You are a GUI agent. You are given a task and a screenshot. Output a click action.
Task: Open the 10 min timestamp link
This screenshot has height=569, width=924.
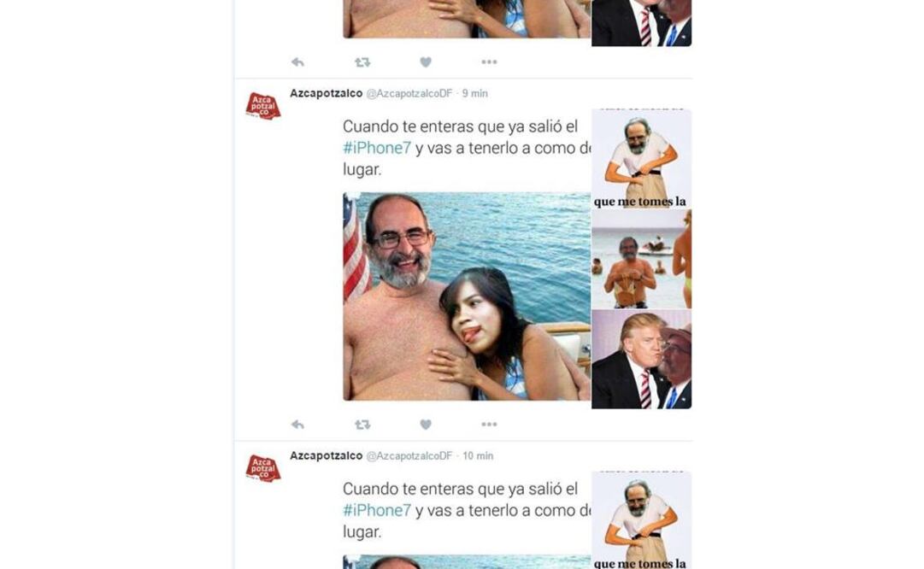(478, 456)
